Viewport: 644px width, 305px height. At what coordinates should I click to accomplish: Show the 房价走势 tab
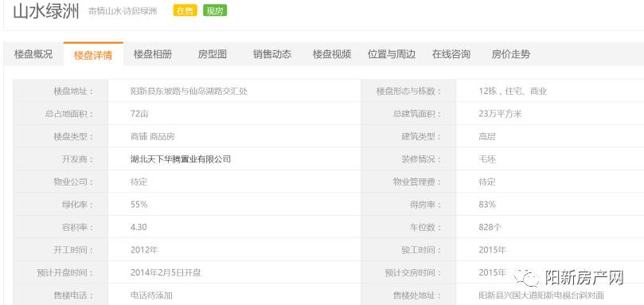(x=510, y=54)
